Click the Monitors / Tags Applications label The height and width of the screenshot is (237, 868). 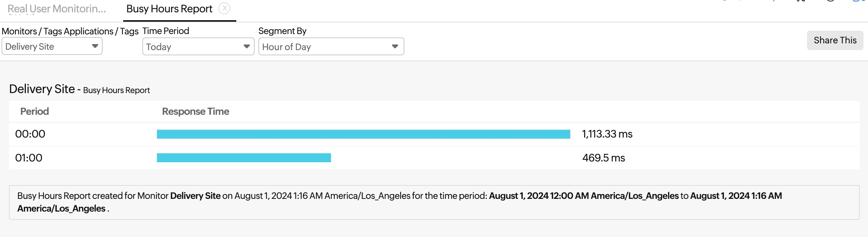click(70, 31)
